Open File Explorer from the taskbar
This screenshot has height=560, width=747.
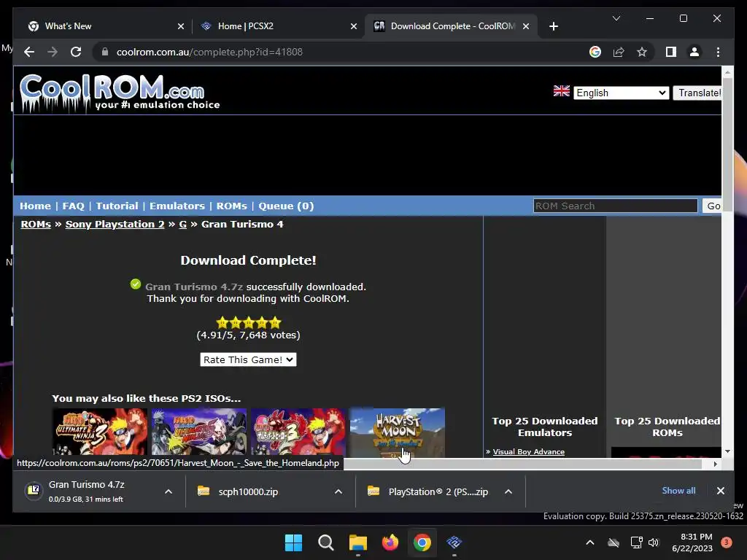[357, 542]
